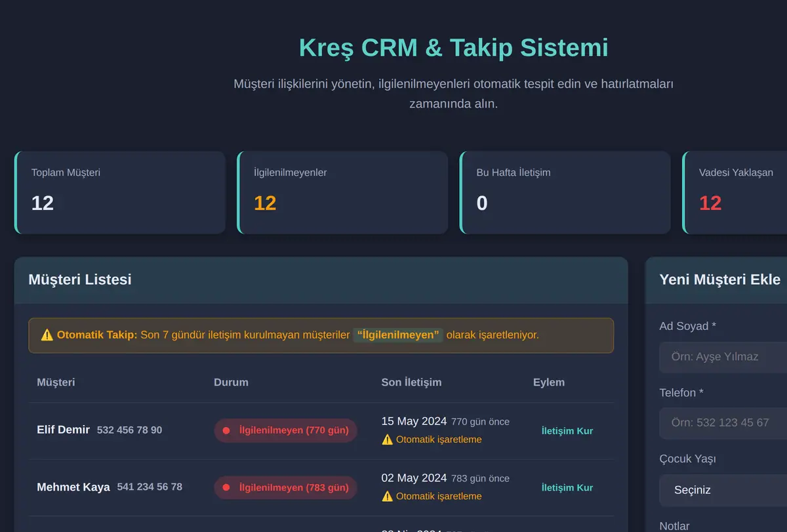
Task: Click the "İlgilenilmeyen" highlighted tag in banner
Action: pyautogui.click(x=398, y=335)
